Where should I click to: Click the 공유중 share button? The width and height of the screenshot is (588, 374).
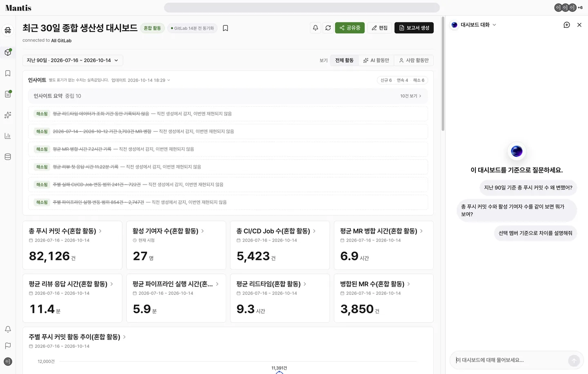click(x=350, y=28)
